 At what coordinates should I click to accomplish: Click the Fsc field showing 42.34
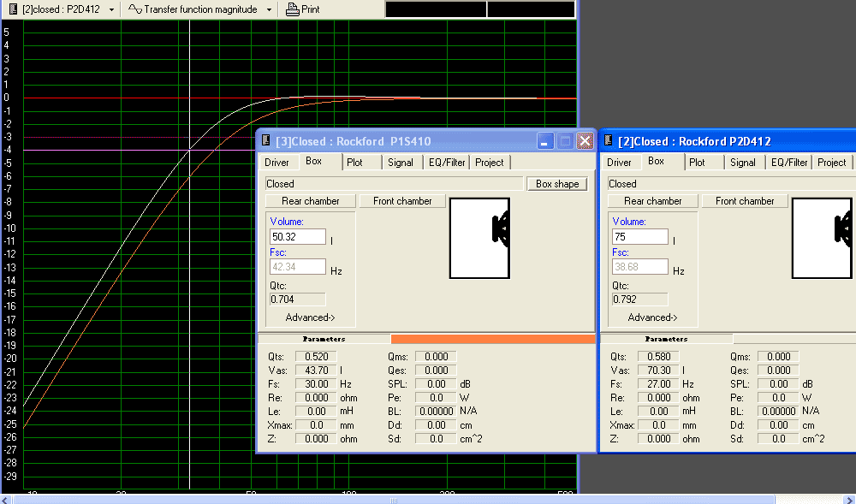tap(298, 267)
